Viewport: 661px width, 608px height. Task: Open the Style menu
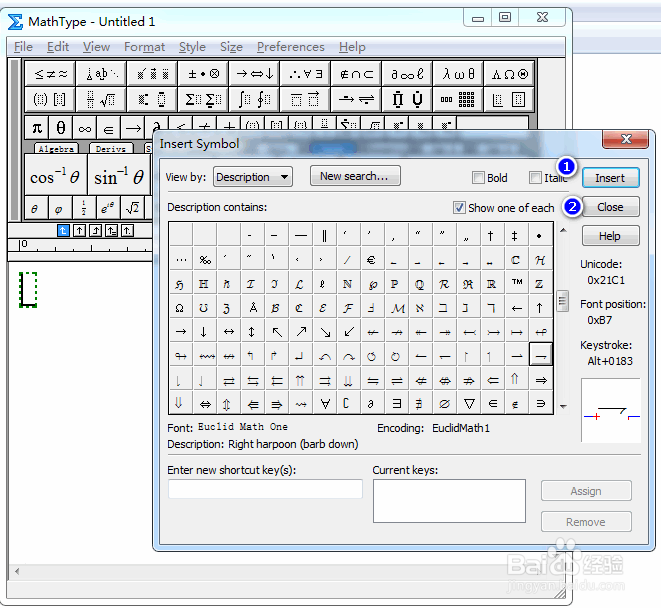(x=192, y=47)
